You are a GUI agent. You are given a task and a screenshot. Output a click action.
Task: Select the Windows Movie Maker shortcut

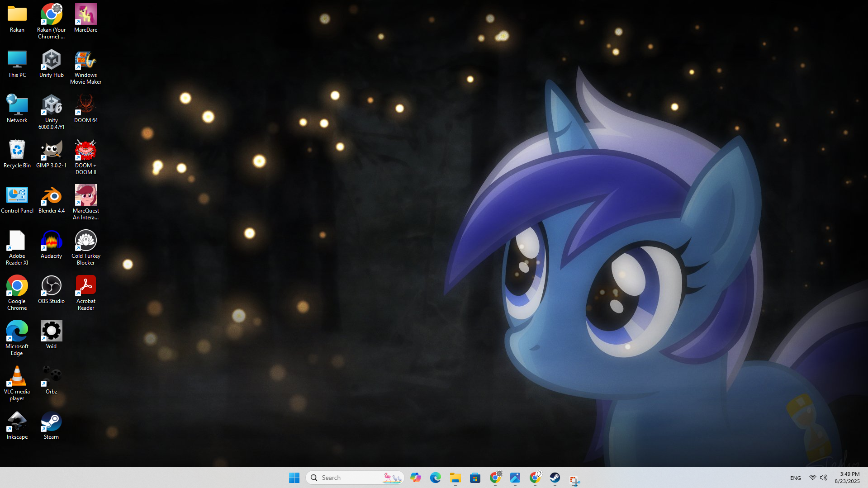coord(86,67)
